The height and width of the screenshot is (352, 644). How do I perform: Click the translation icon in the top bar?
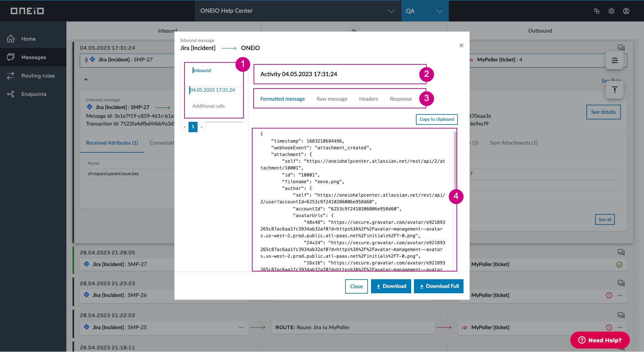tap(596, 11)
